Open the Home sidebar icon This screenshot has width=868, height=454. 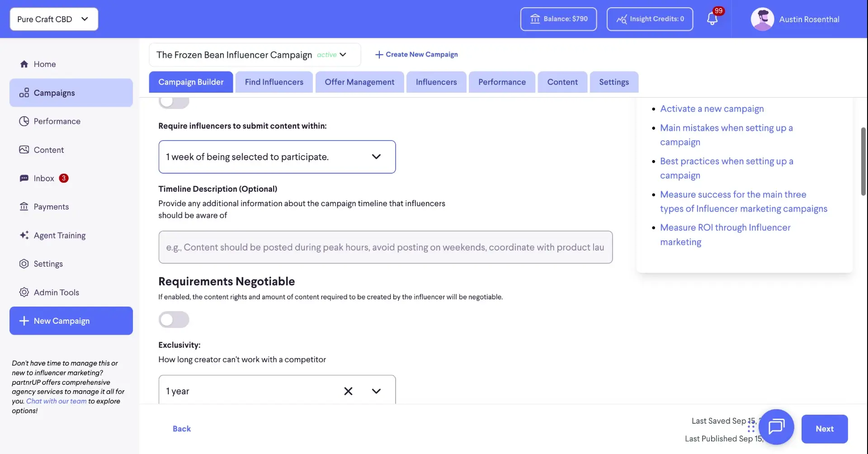[x=24, y=64]
